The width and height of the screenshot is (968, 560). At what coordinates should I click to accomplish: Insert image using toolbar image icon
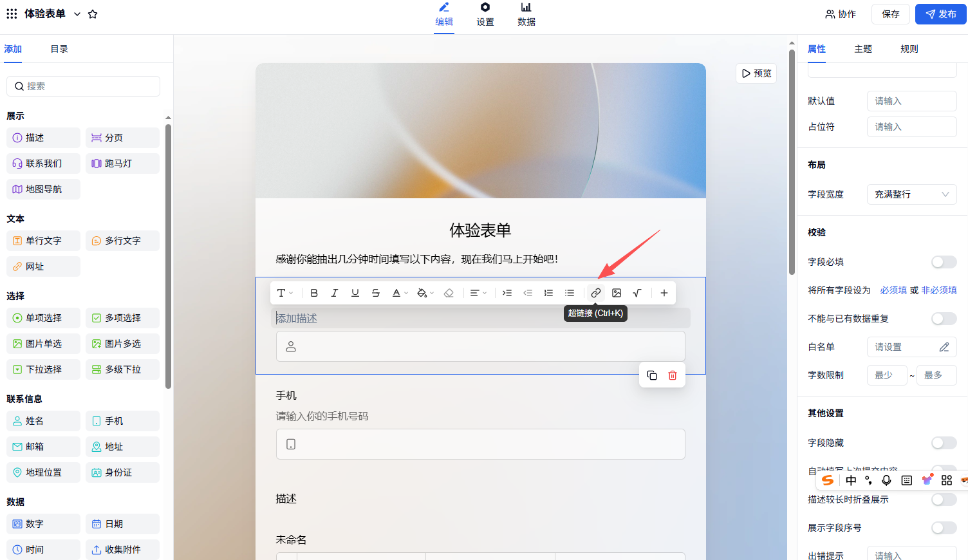pos(617,293)
